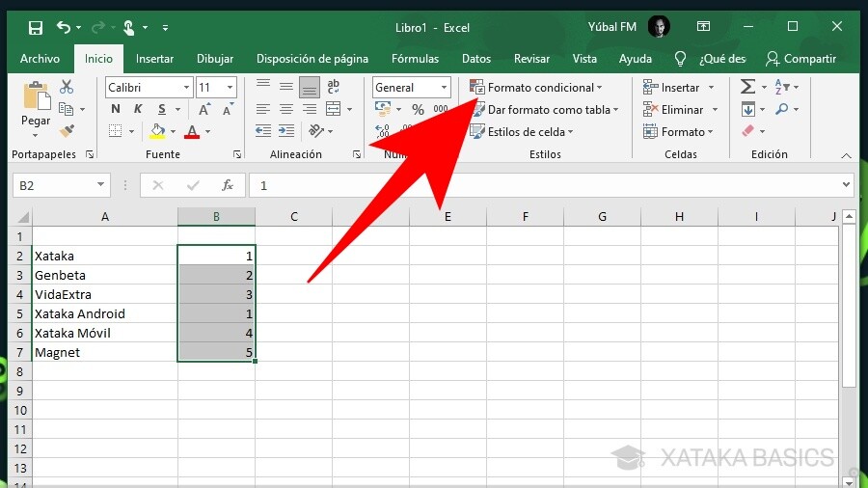Decrease font size with the small A
Image resolution: width=868 pixels, height=488 pixels.
(228, 109)
